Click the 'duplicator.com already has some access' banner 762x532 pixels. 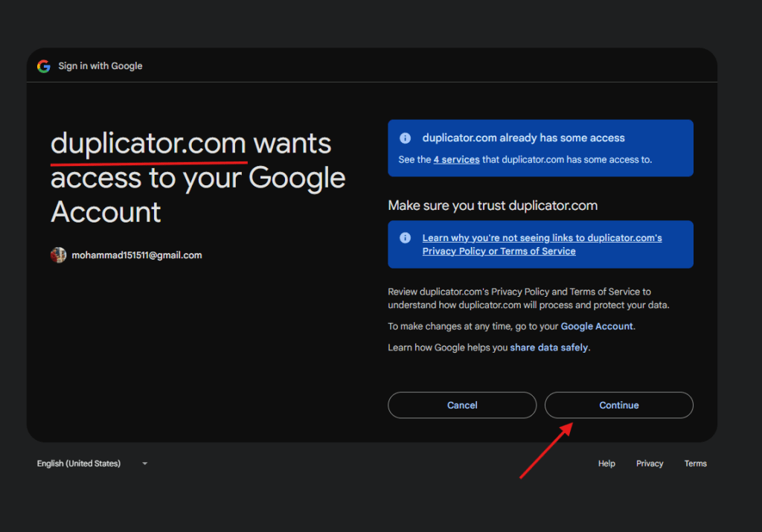pos(540,148)
